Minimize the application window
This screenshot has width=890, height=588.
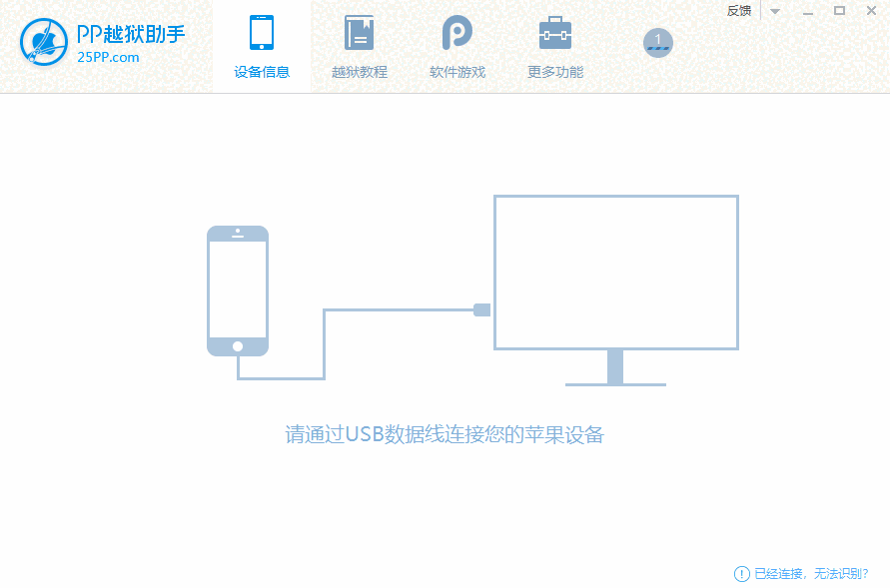(x=808, y=11)
